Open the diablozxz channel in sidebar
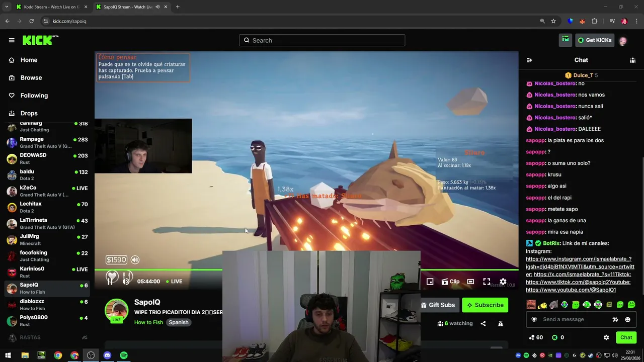The width and height of the screenshot is (644, 362). pyautogui.click(x=47, y=305)
